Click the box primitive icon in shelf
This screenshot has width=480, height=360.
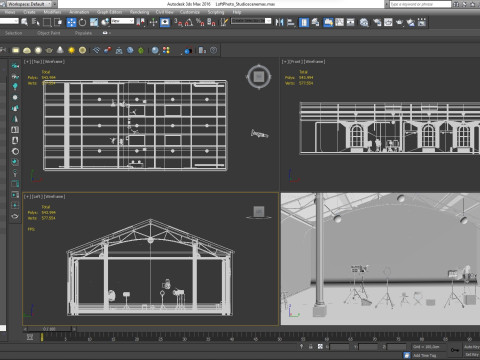(16, 50)
